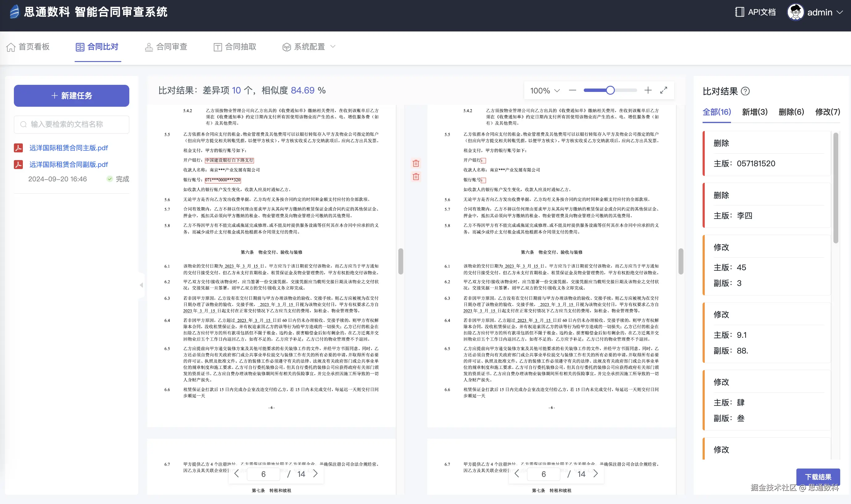Click the 新建任务 button
The image size is (851, 504).
pos(71,96)
